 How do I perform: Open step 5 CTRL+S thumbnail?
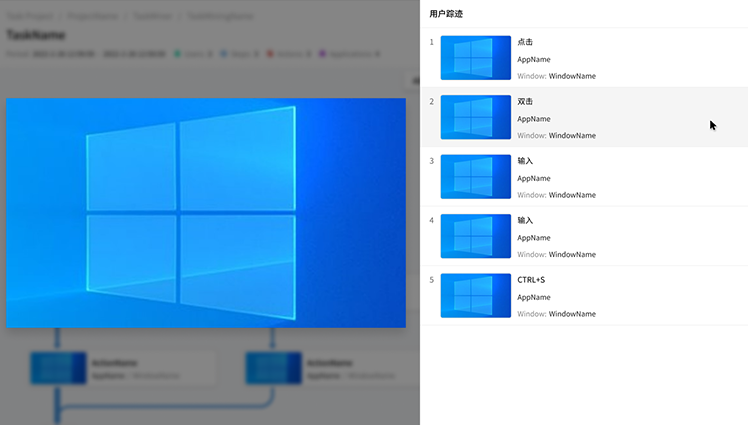tap(476, 296)
